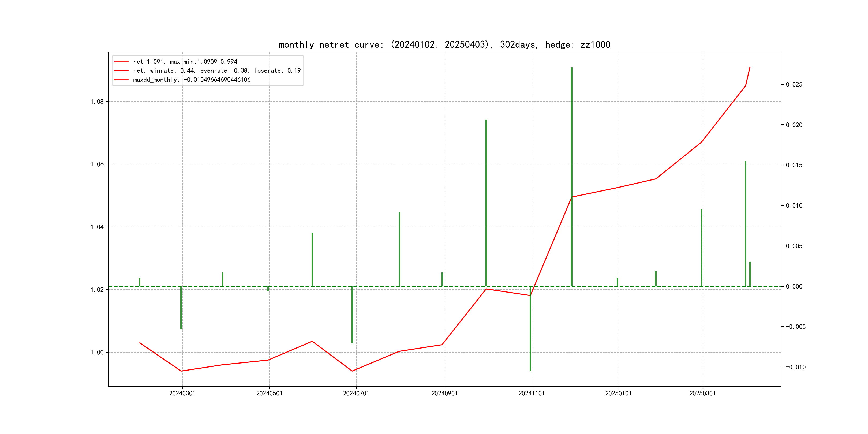Click legend entry showing winrate 0.44
Screen dimensions: 868x434
[217, 70]
